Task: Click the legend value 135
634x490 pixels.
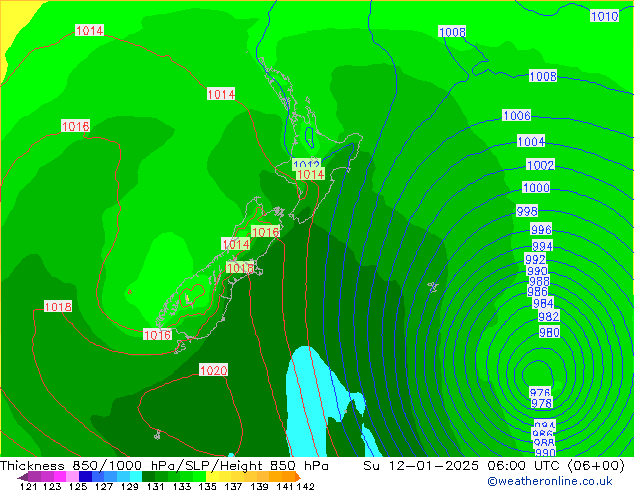Action: coord(207,486)
